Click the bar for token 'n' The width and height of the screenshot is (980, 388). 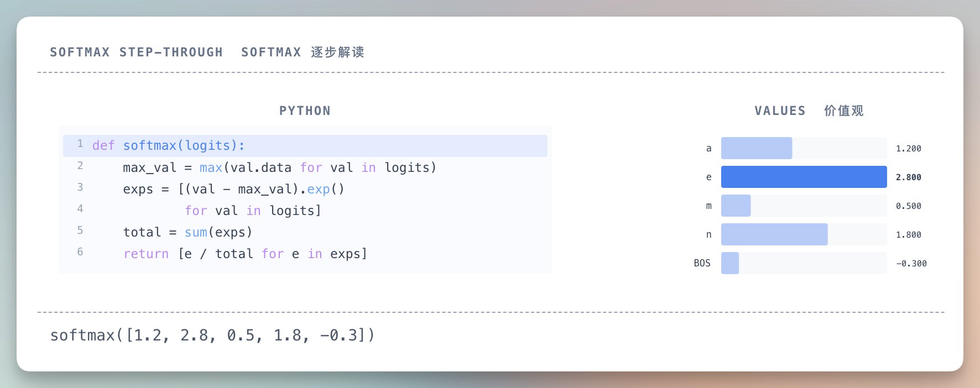coord(774,234)
